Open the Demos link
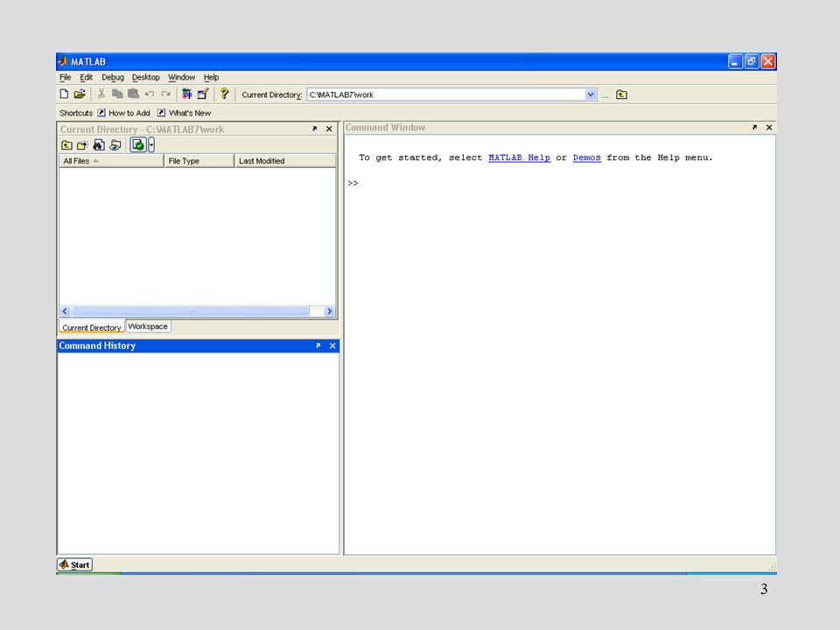 click(586, 157)
